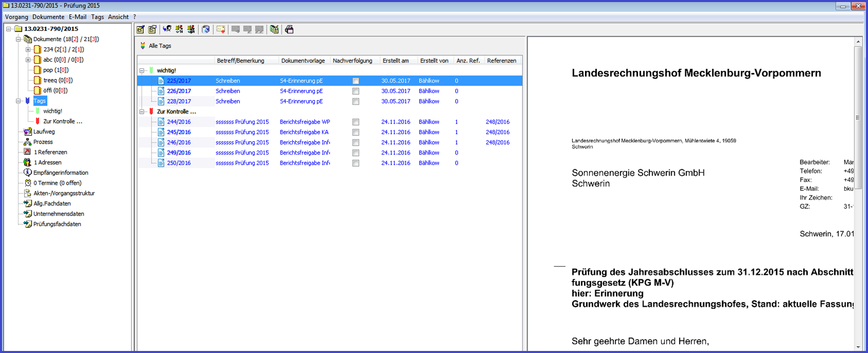Collapse the wichtig! tag group in list
The image size is (868, 353).
[x=142, y=70]
